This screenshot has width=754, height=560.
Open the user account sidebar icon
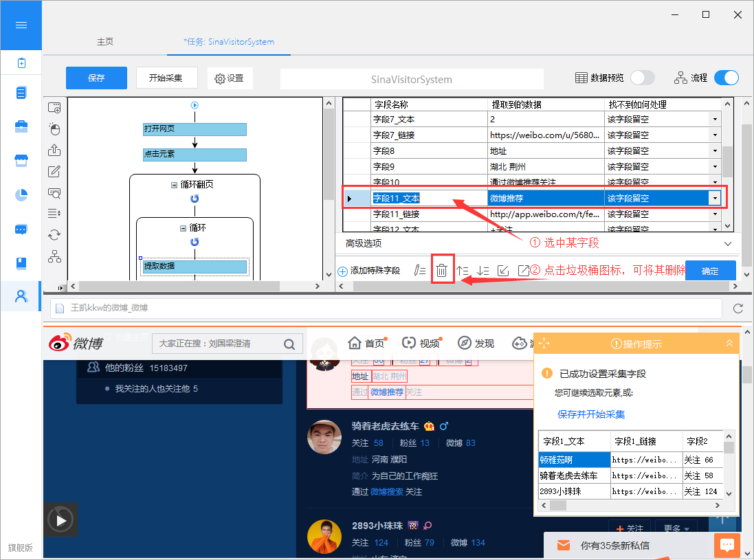click(21, 296)
